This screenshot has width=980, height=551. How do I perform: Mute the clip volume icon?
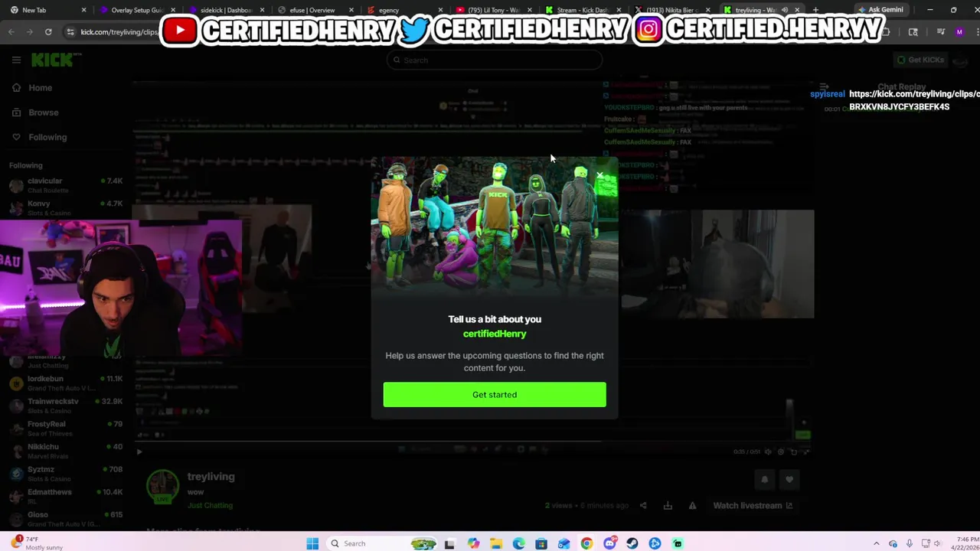(769, 452)
